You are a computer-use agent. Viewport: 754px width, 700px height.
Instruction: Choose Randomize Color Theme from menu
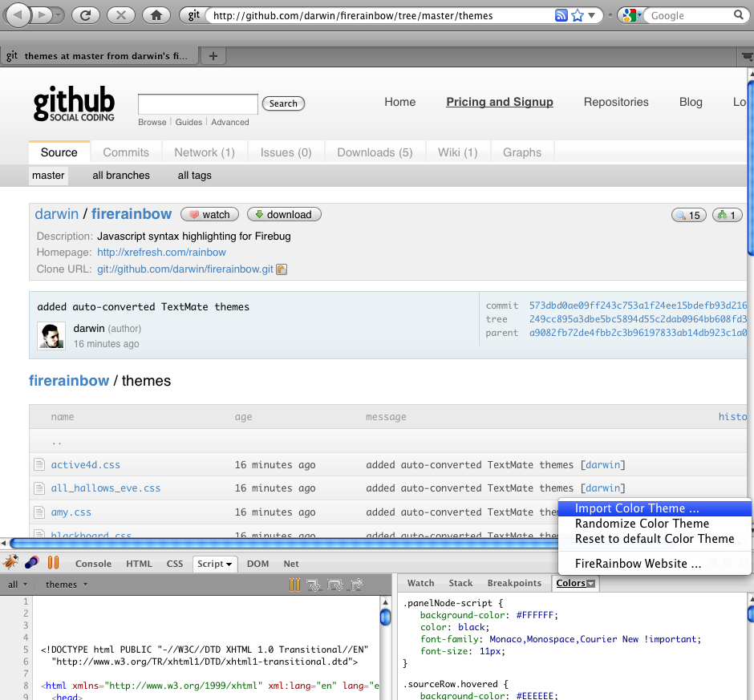click(642, 524)
